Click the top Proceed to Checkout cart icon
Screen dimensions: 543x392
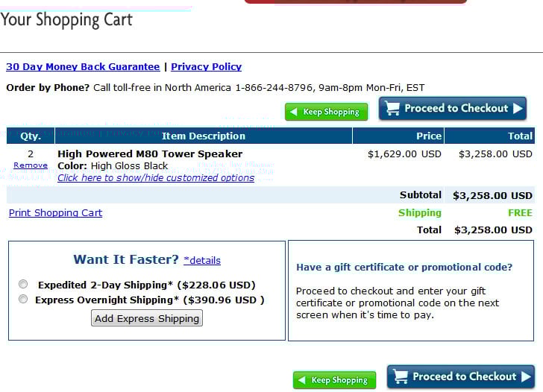pyautogui.click(x=392, y=109)
